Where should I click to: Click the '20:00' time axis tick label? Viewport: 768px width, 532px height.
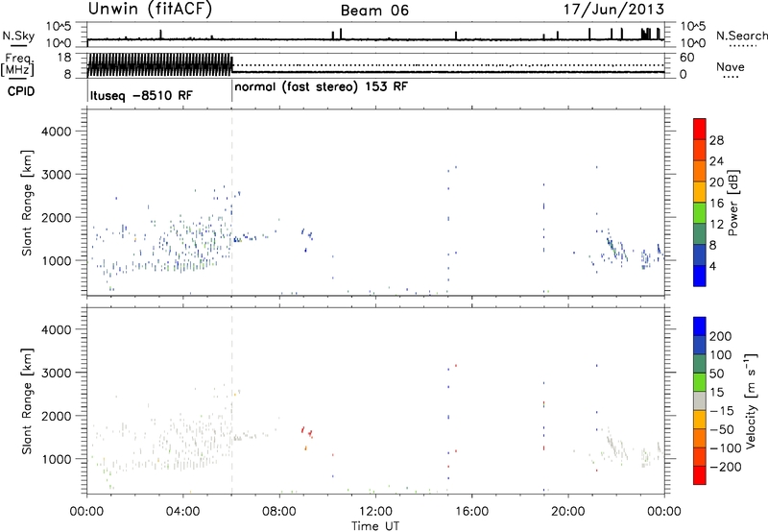point(568,512)
